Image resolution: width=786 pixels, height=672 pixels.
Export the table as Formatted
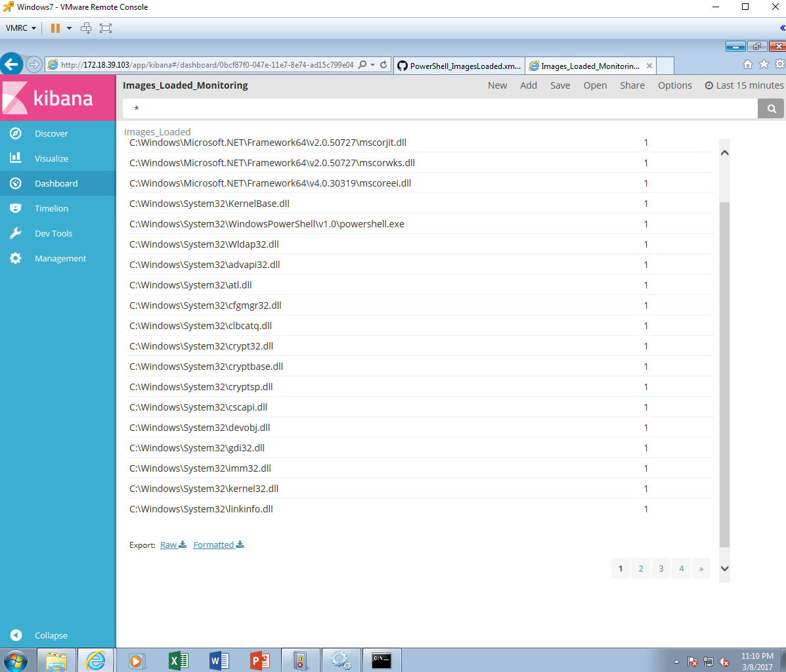coord(219,545)
